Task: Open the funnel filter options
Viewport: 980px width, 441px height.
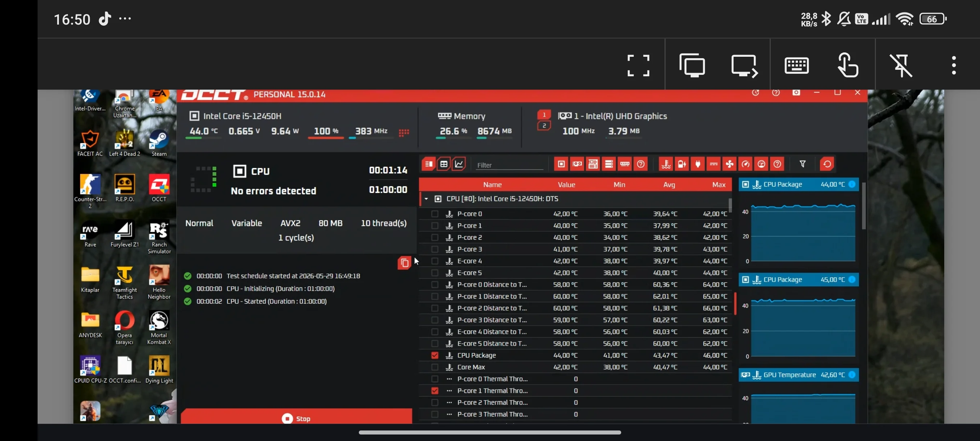Action: [802, 164]
